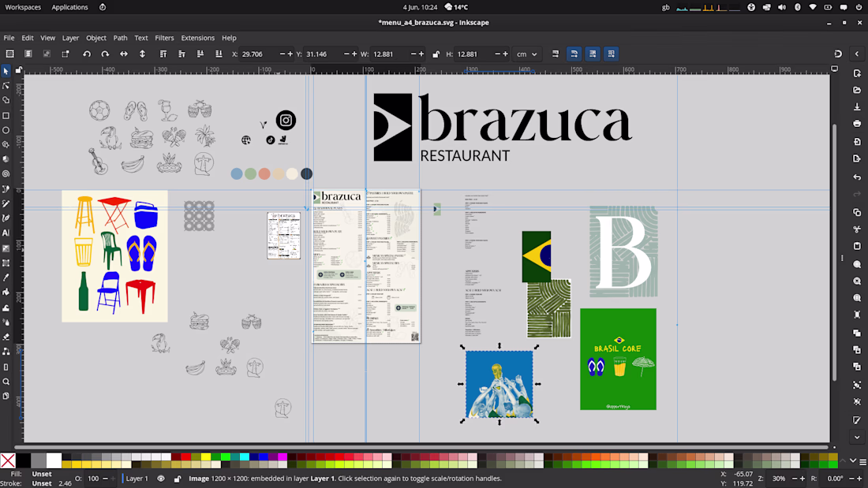
Task: Toggle Layer 1 visibility eye
Action: [x=160, y=479]
